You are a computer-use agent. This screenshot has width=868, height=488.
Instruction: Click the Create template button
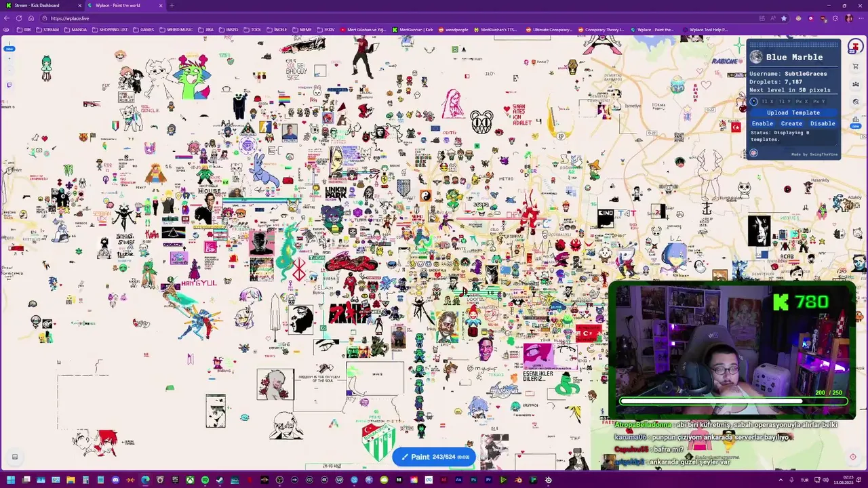[791, 123]
